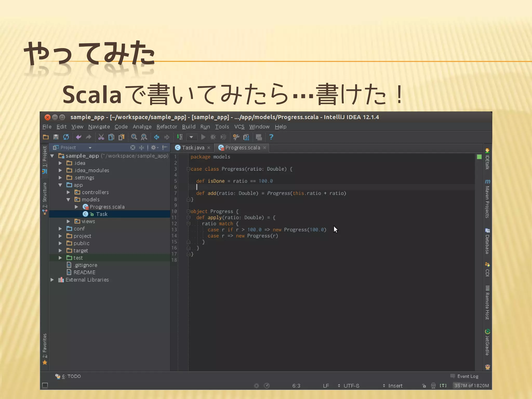
Task: Toggle the 2: Favorites tool window
Action: point(45,349)
